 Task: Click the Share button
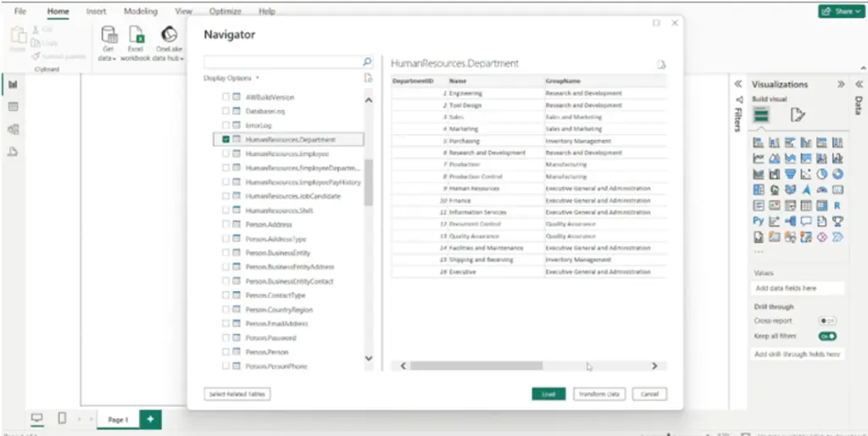(x=842, y=11)
